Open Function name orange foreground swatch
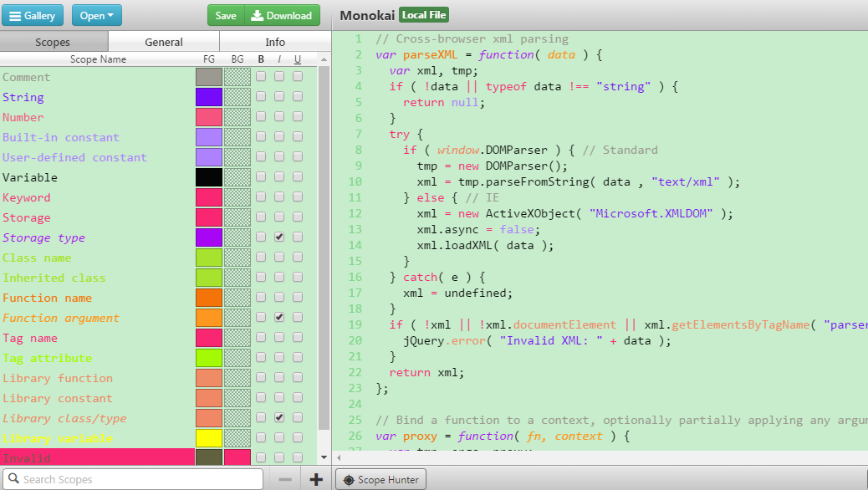Image resolution: width=868 pixels, height=490 pixels. click(209, 298)
